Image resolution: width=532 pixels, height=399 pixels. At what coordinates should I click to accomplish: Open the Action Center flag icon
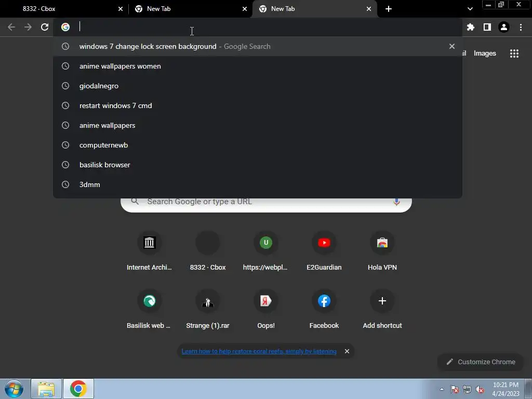click(x=454, y=390)
